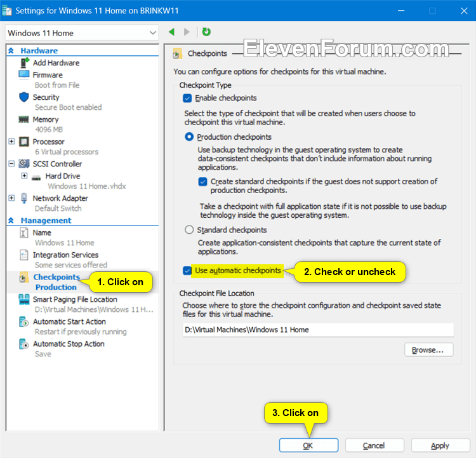Viewport: 476px width, 458px height.
Task: Collapse the Hardware section
Action: [11, 50]
